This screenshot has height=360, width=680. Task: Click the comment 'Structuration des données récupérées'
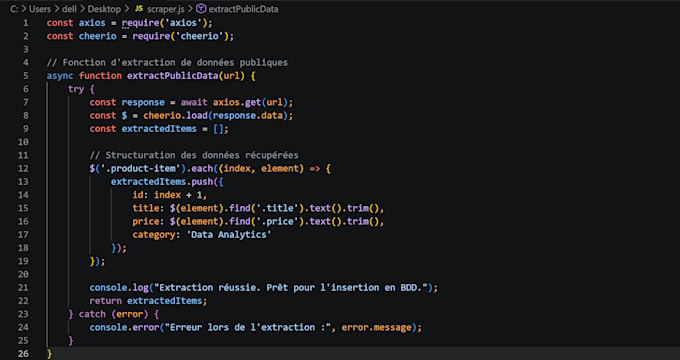[x=194, y=155]
